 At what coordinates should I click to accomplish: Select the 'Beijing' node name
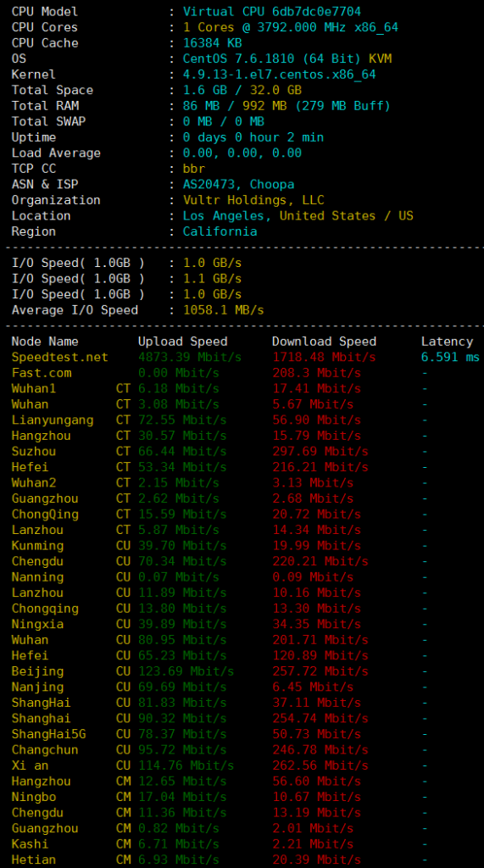coord(37,671)
